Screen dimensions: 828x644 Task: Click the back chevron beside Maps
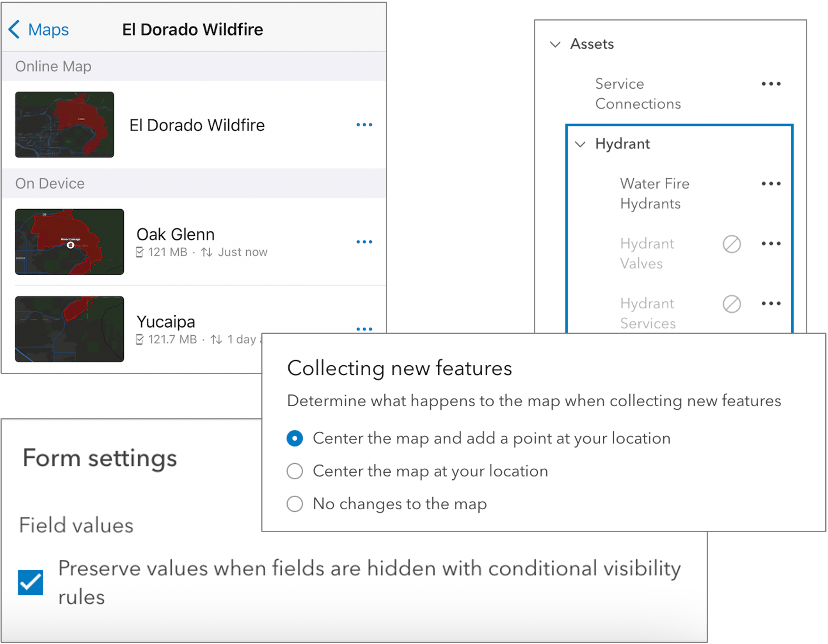pyautogui.click(x=15, y=29)
